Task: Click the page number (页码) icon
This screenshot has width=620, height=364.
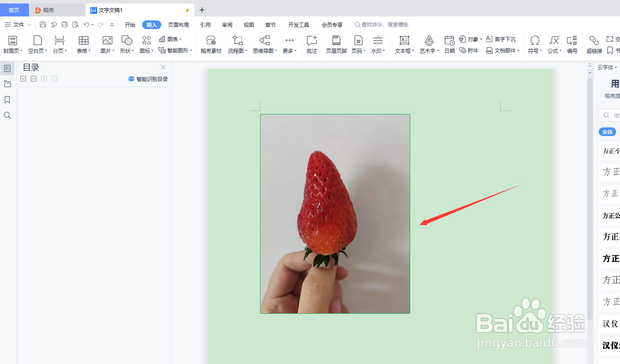Action: tap(358, 41)
